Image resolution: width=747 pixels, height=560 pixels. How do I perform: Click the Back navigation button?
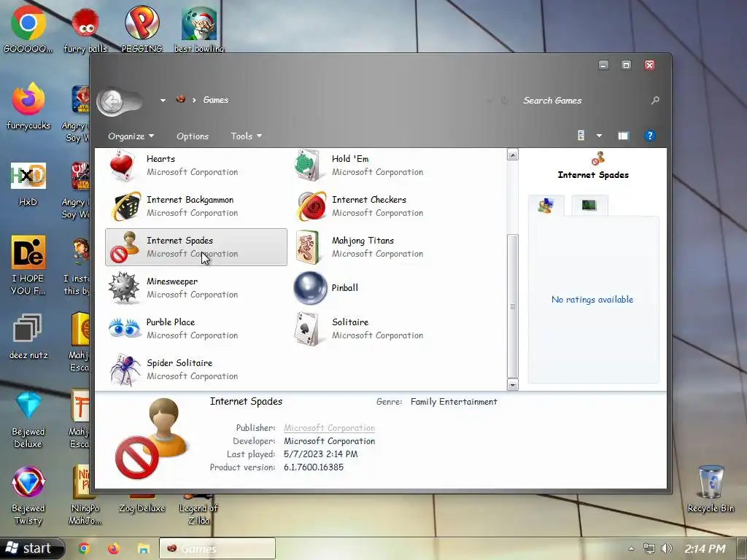tap(112, 101)
